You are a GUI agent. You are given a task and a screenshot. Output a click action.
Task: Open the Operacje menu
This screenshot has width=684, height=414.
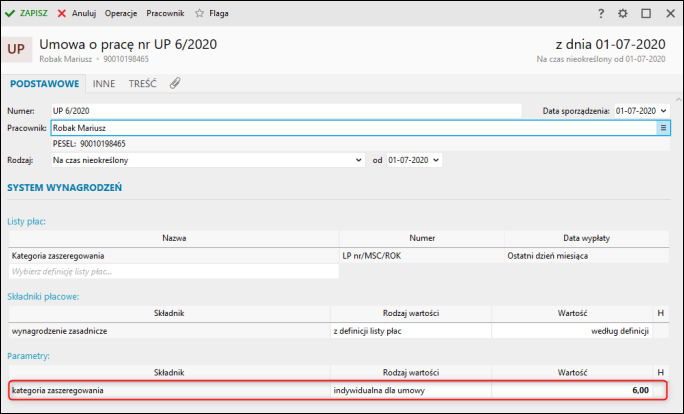point(121,14)
